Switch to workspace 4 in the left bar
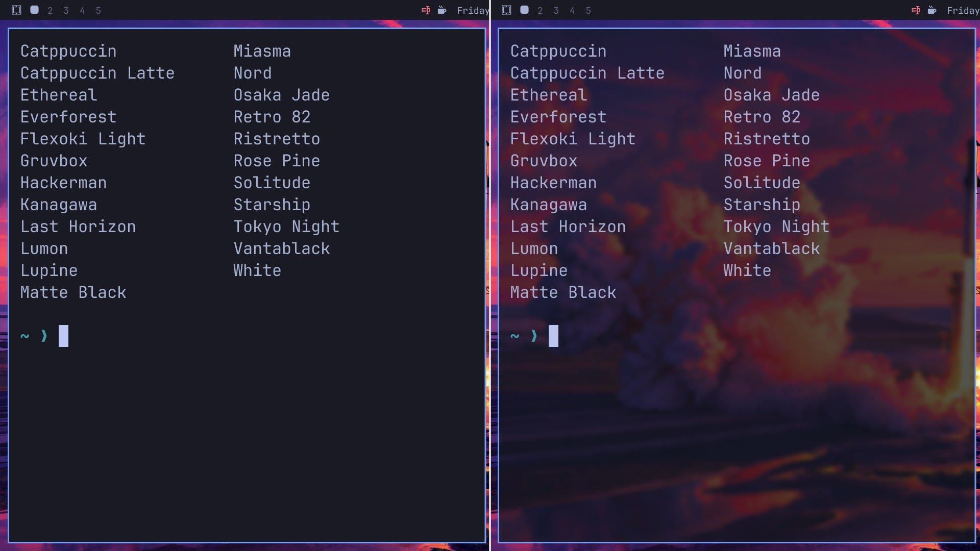 82,10
